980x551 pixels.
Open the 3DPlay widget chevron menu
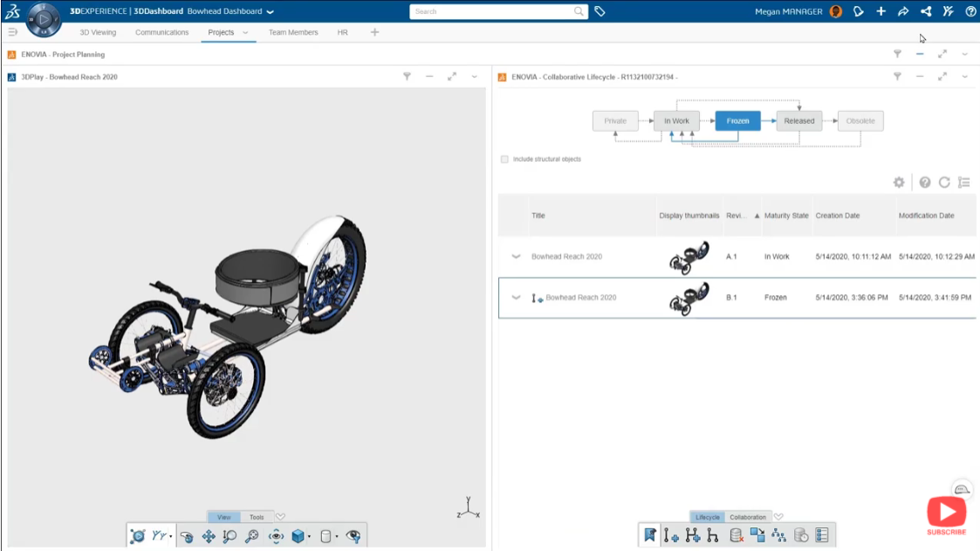[475, 77]
